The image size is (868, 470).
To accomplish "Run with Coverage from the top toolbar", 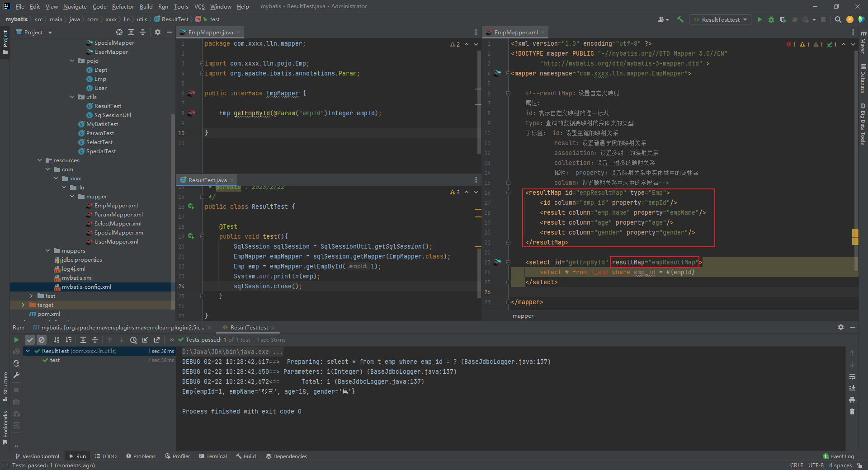I will click(x=783, y=19).
